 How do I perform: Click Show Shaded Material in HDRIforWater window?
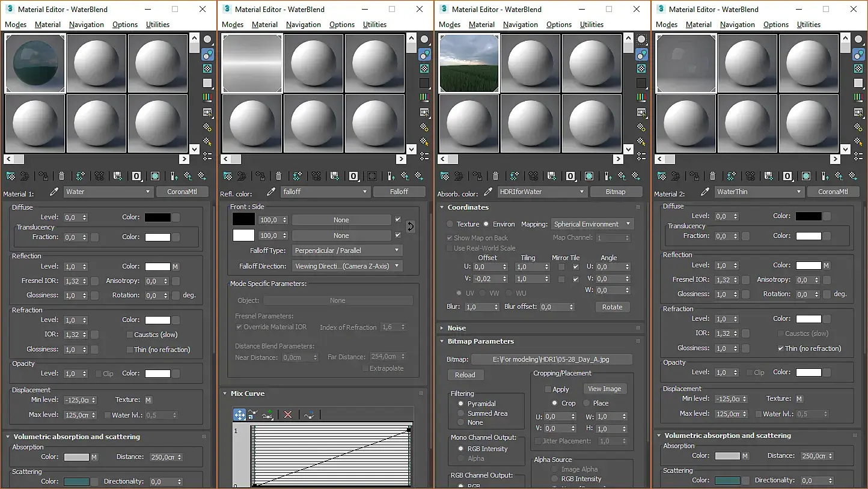click(x=589, y=176)
